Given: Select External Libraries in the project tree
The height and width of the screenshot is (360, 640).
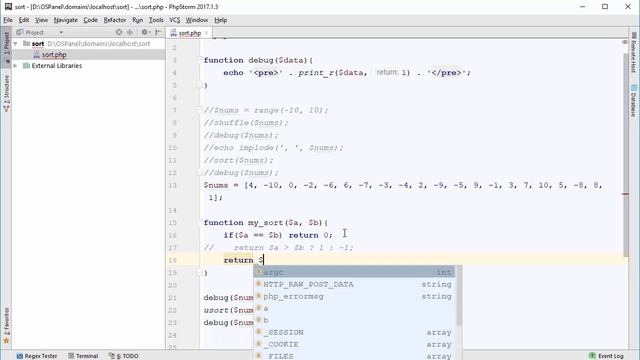Looking at the screenshot, I should (x=57, y=65).
